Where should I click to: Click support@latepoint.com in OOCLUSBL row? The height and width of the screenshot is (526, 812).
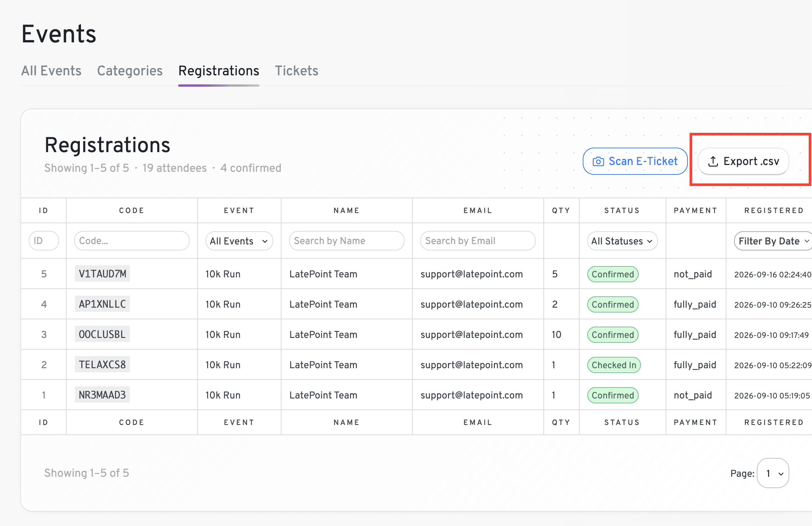point(471,335)
